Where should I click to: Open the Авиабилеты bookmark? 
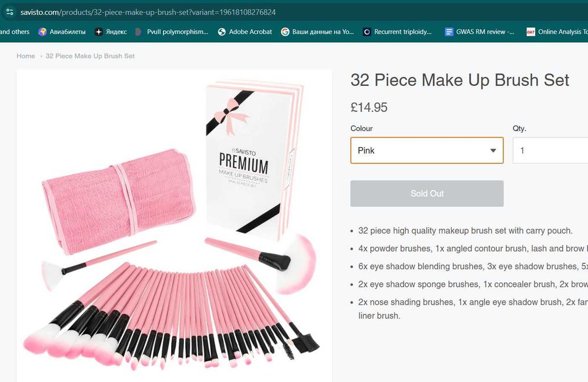(62, 32)
